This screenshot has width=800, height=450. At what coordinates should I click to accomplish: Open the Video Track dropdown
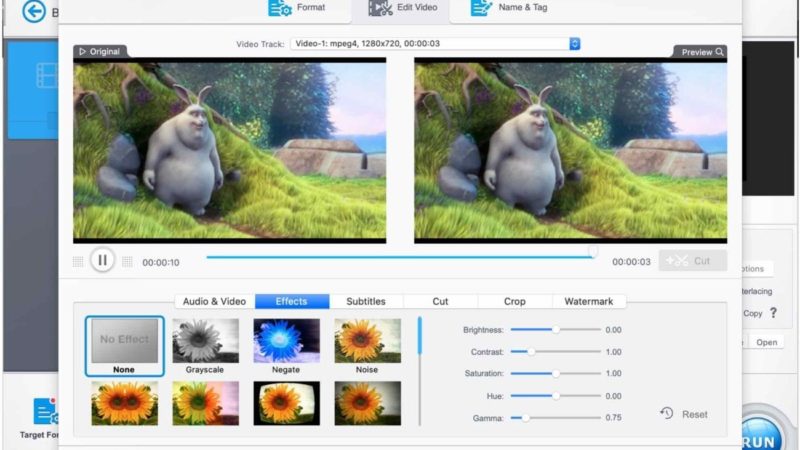(x=435, y=44)
